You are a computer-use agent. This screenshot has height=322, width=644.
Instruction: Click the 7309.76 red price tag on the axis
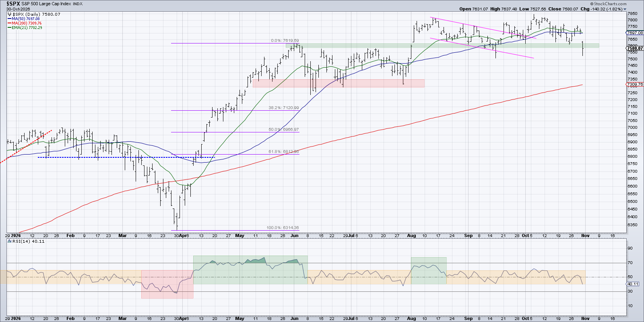(x=635, y=85)
